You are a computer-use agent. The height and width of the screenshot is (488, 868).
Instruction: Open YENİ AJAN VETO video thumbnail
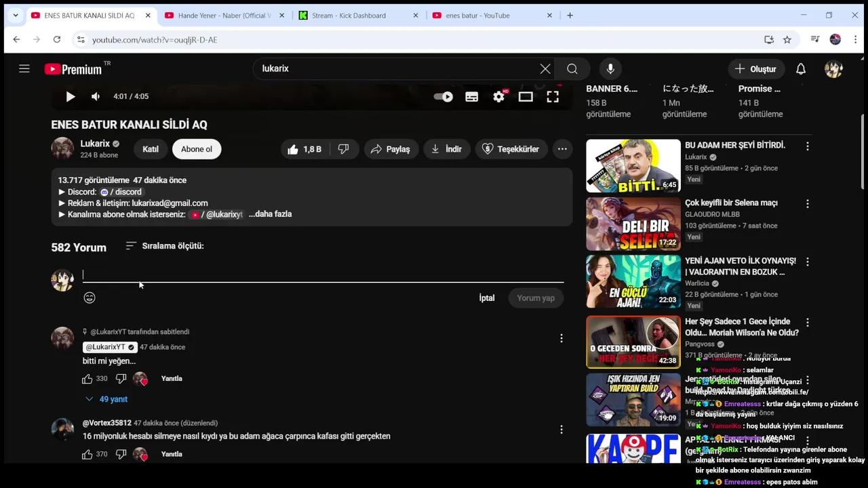point(633,281)
